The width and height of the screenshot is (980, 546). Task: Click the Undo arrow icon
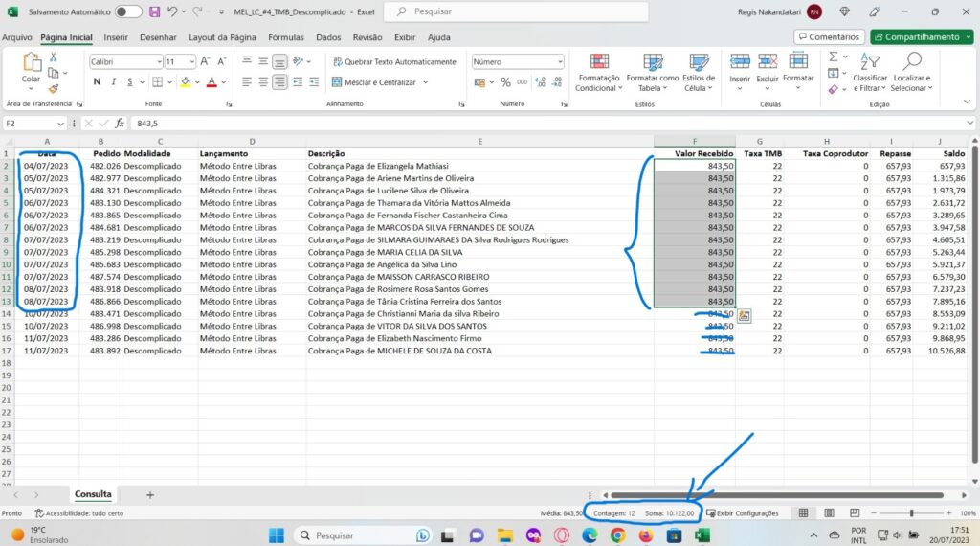pyautogui.click(x=172, y=11)
